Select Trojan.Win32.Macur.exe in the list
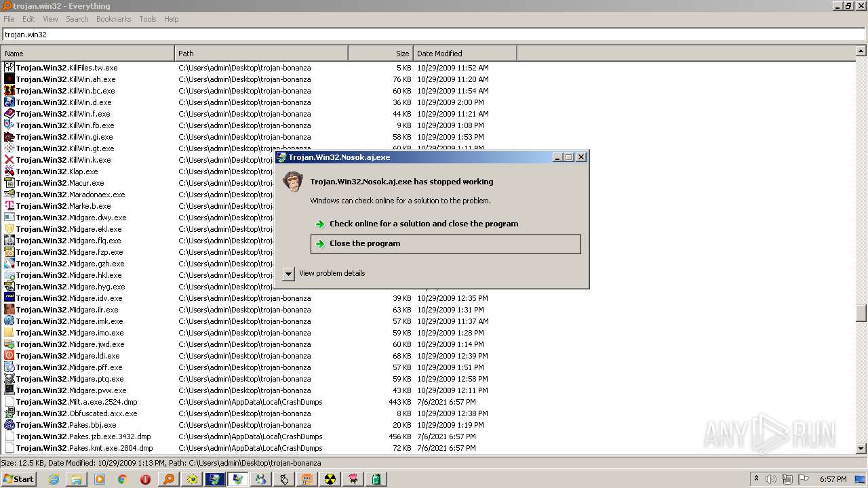The image size is (868, 488). pos(60,183)
